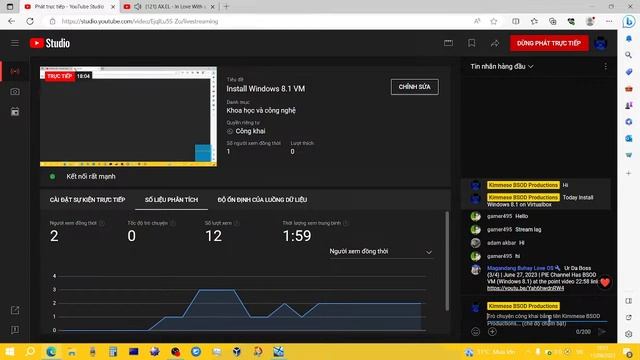Click the plus icon beside chat emoji

pos(492,331)
